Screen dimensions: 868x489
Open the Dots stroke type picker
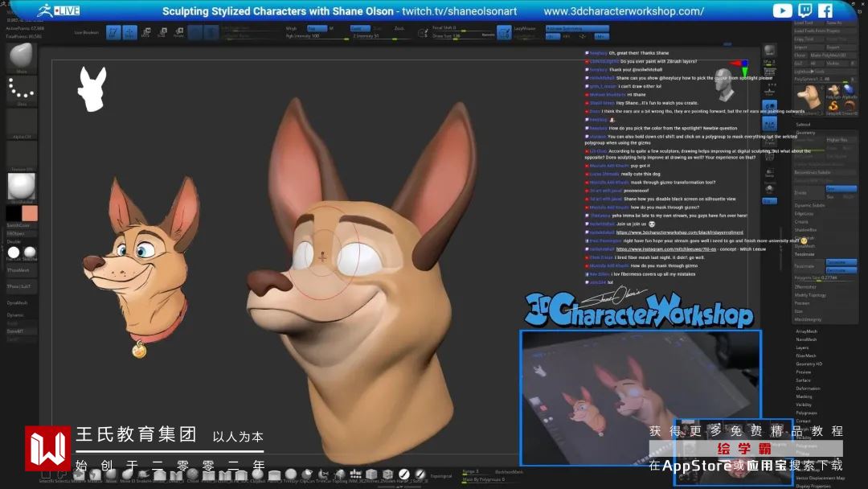click(x=22, y=91)
